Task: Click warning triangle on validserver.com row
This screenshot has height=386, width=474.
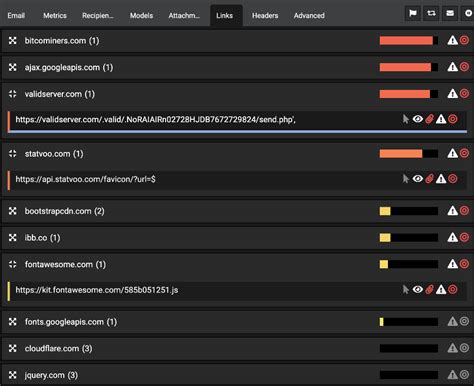Action: click(x=452, y=94)
